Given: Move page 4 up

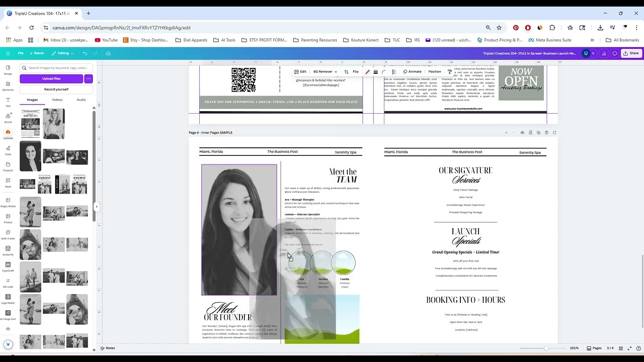Looking at the screenshot, I should 506,133.
